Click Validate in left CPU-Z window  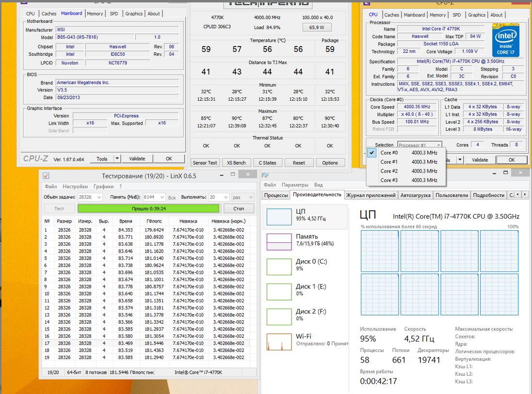click(x=137, y=158)
